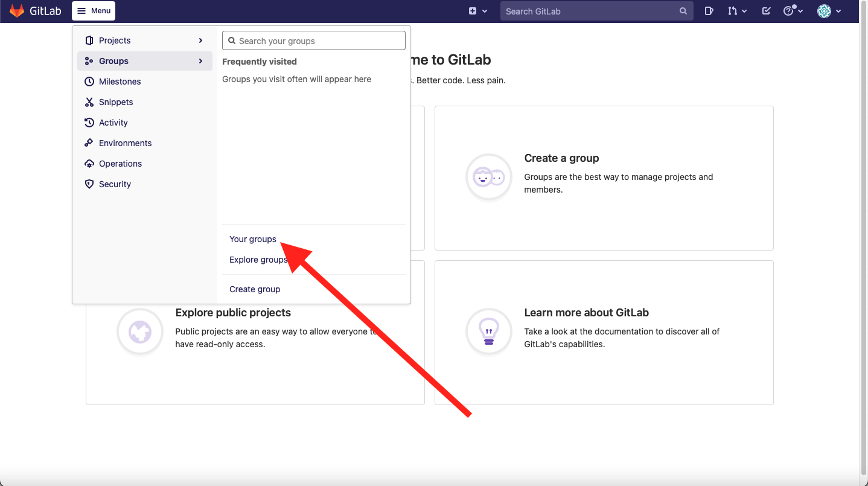Click the Activity history icon

pyautogui.click(x=89, y=123)
